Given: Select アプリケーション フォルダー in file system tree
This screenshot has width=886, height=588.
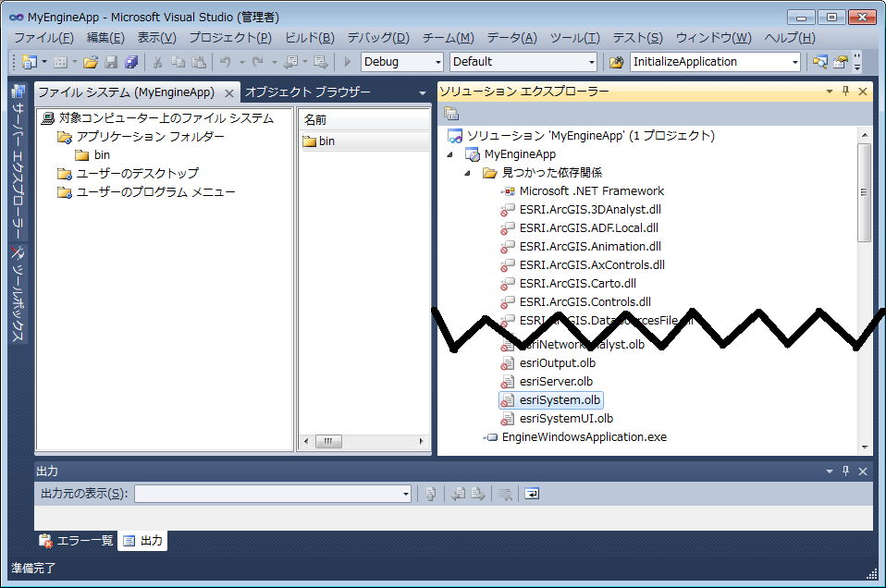Looking at the screenshot, I should (151, 137).
